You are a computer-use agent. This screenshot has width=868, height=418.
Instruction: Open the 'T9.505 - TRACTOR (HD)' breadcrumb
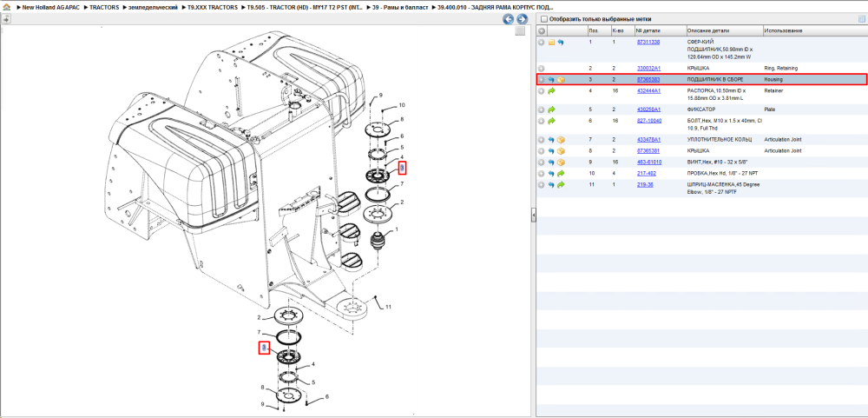click(306, 7)
